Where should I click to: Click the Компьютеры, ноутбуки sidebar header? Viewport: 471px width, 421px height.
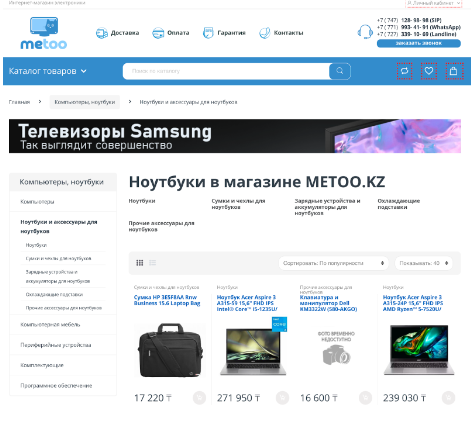coord(63,182)
